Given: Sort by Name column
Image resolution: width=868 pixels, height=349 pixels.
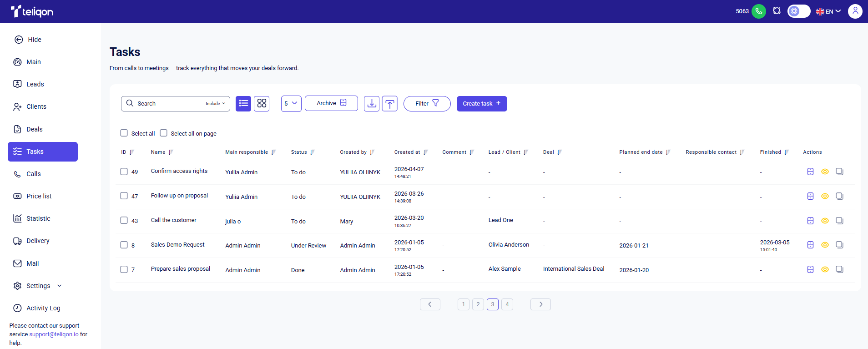Looking at the screenshot, I should click(x=171, y=152).
